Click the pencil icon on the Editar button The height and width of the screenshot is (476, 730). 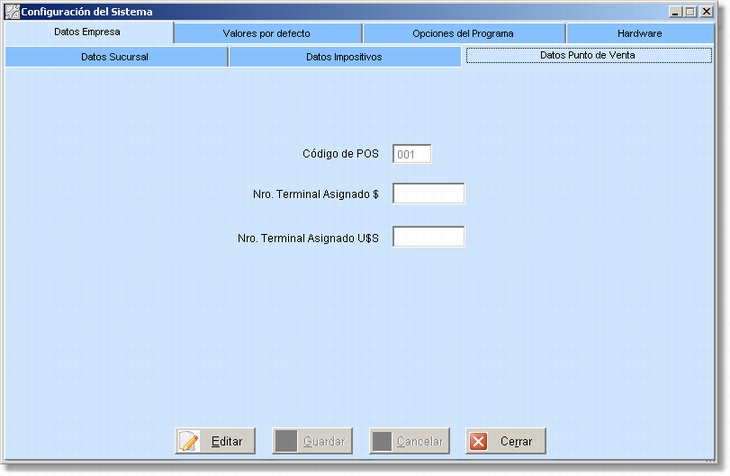[189, 441]
